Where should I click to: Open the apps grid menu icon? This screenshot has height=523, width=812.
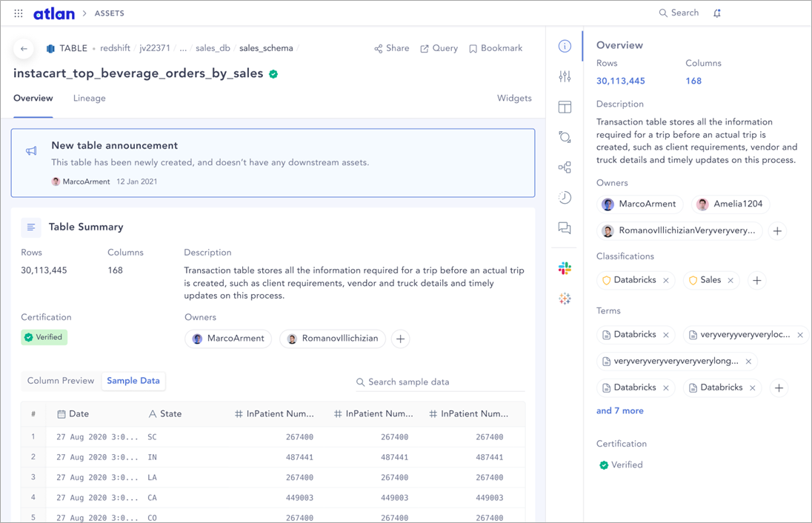tap(18, 13)
